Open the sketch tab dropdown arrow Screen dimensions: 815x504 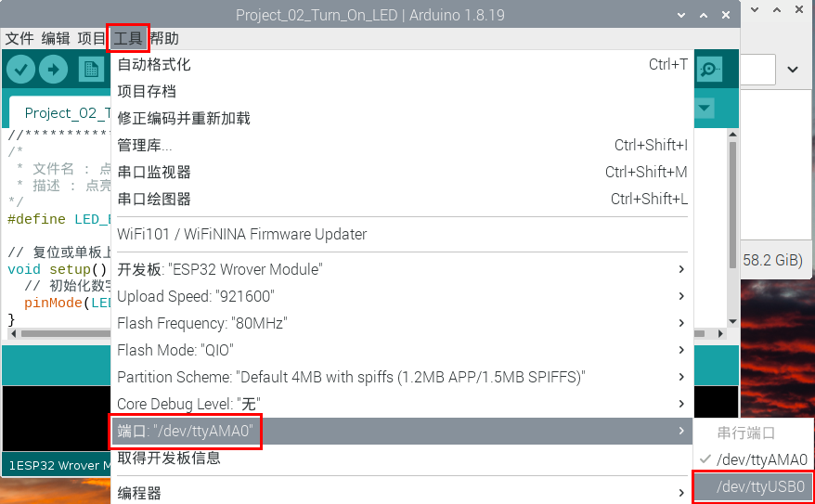click(705, 109)
